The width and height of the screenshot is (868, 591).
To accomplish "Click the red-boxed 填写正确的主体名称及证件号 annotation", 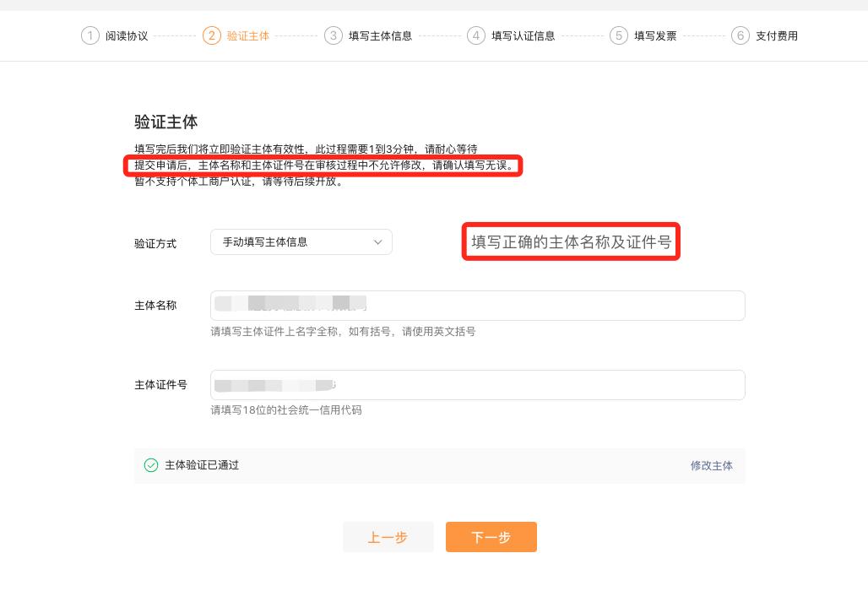I will [571, 241].
